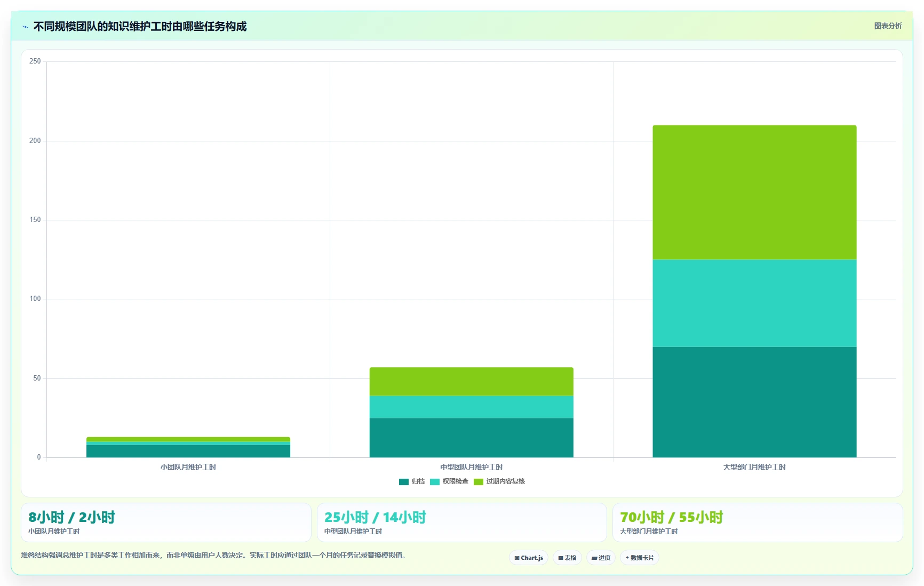The image size is (924, 586).
Task: Toggle the 过期内容复核 legend color swatch
Action: point(479,481)
